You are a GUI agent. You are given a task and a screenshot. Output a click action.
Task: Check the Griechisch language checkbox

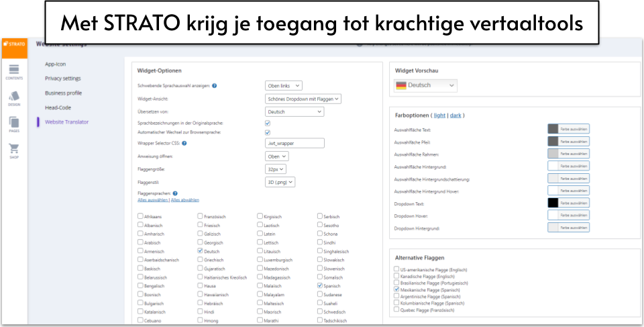point(200,259)
